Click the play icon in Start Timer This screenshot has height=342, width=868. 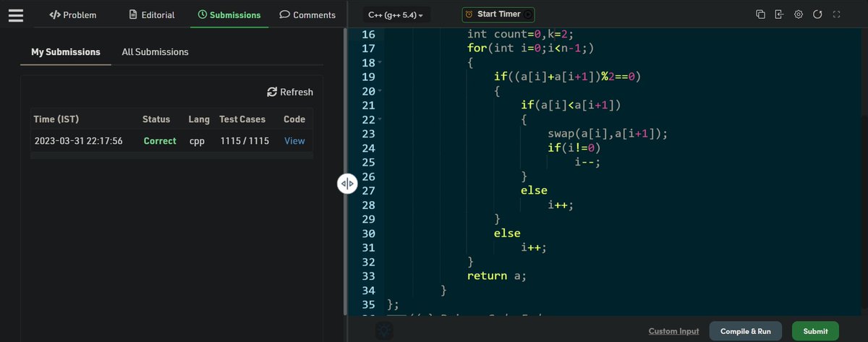click(x=528, y=14)
